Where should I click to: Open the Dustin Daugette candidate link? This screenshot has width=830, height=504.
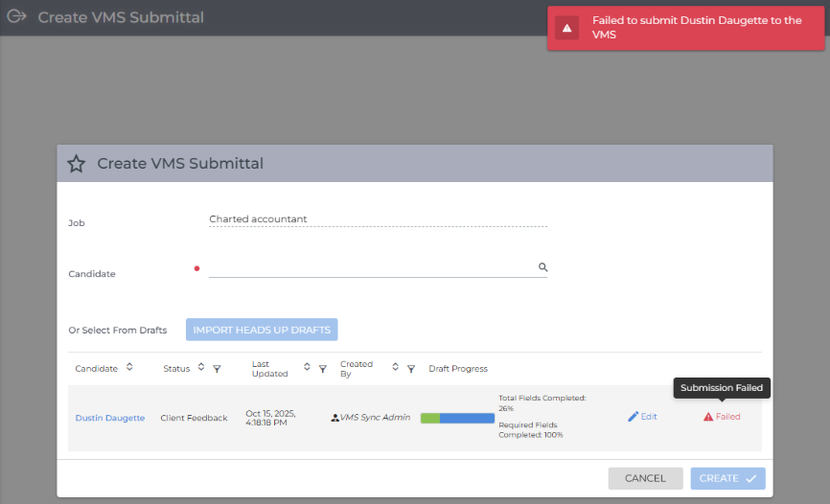coord(110,418)
